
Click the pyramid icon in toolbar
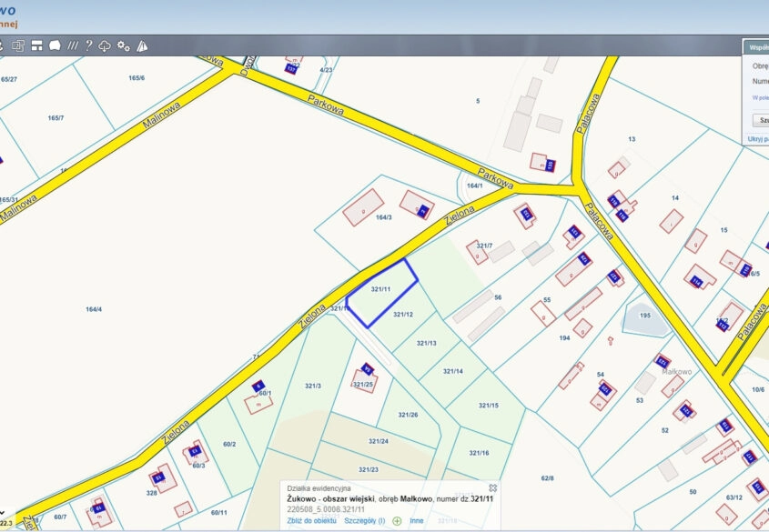tap(142, 45)
